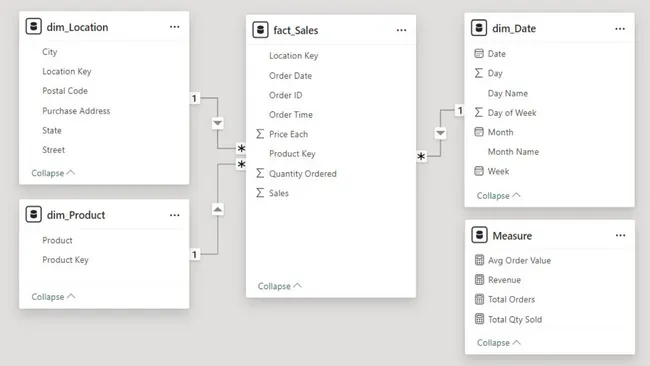Select the Day of Week field
Screen dimensions: 650x366
pyautogui.click(x=512, y=113)
